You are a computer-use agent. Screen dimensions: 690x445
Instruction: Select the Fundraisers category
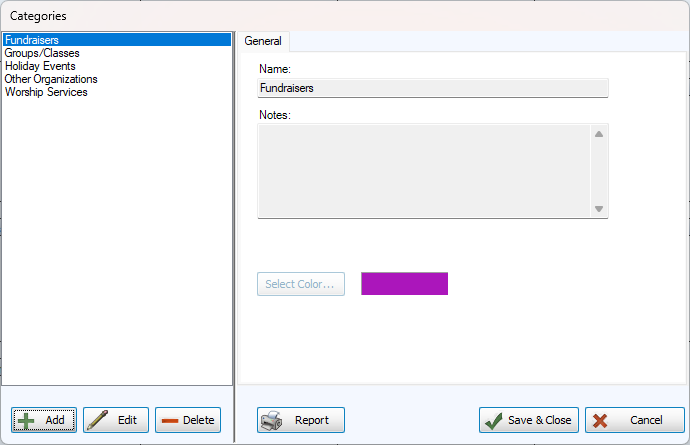32,40
